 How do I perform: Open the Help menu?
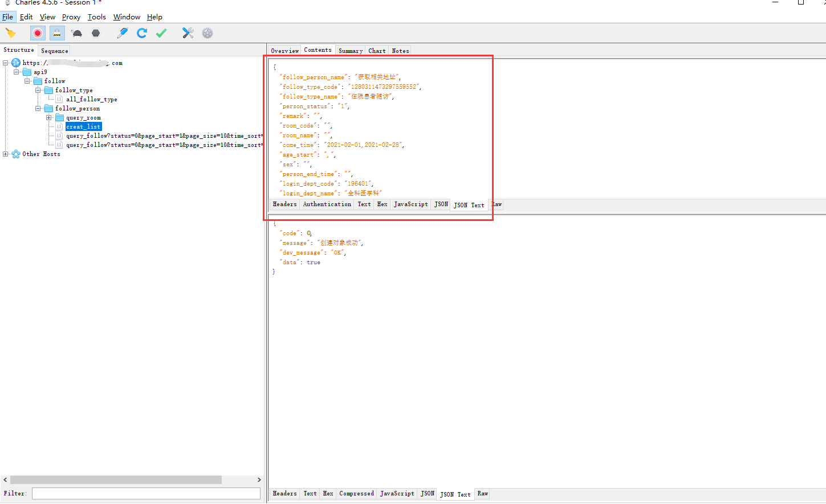[x=154, y=17]
